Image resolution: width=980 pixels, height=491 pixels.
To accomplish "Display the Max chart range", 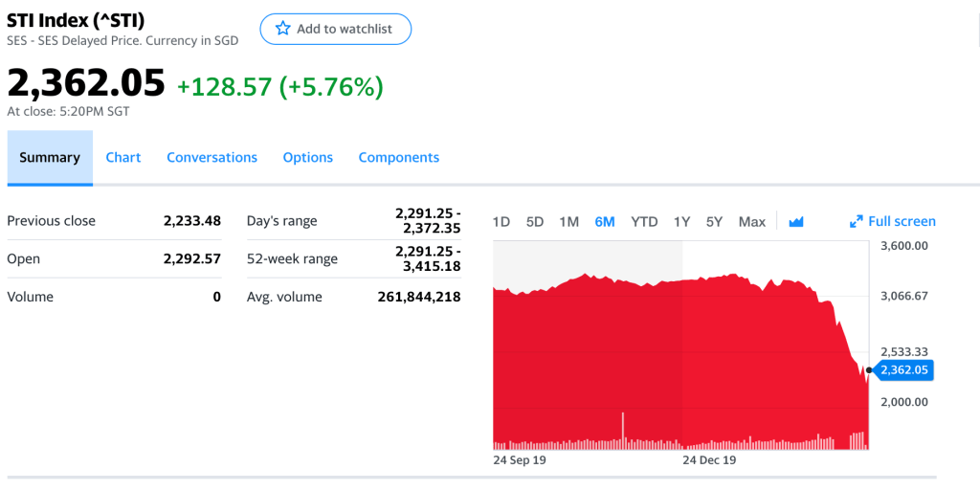I will pyautogui.click(x=752, y=222).
